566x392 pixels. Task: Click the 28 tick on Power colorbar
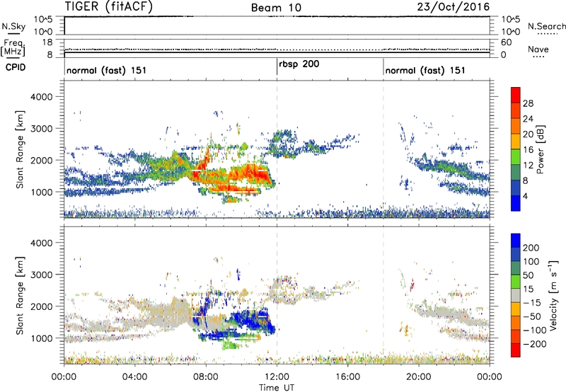tap(528, 103)
